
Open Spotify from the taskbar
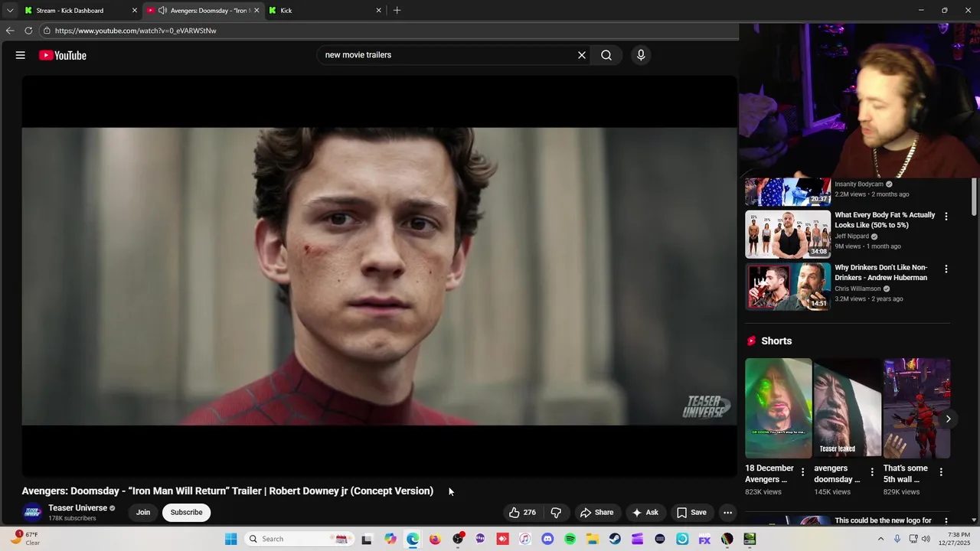coord(570,539)
